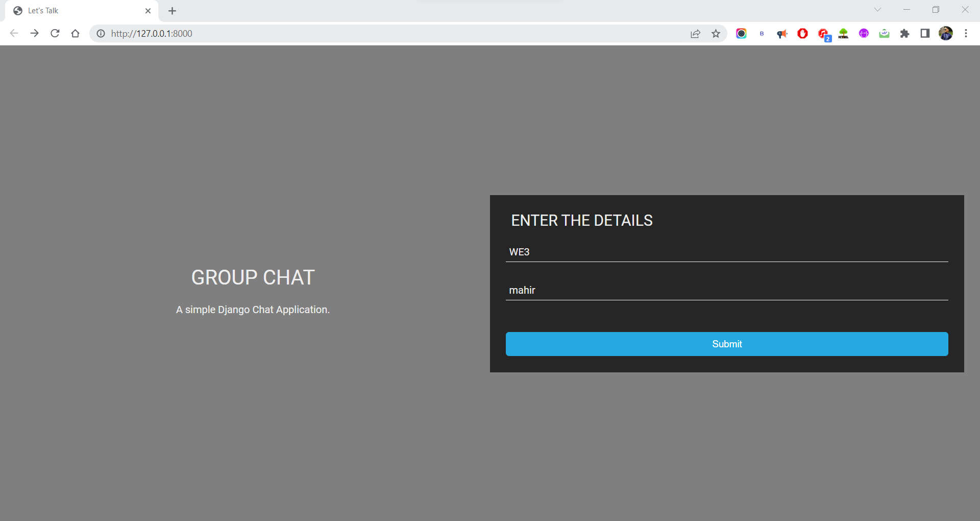Click the Submit button on the details form
This screenshot has height=521, width=980.
(x=726, y=344)
